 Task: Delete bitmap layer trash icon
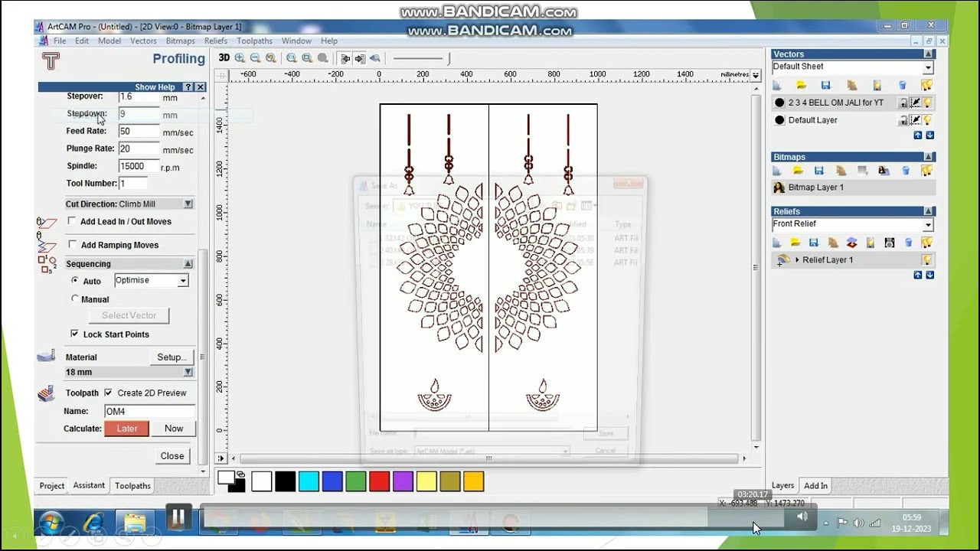pyautogui.click(x=906, y=171)
